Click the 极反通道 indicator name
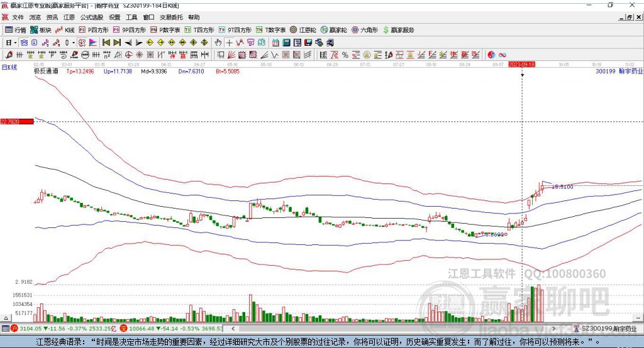 tap(46, 71)
